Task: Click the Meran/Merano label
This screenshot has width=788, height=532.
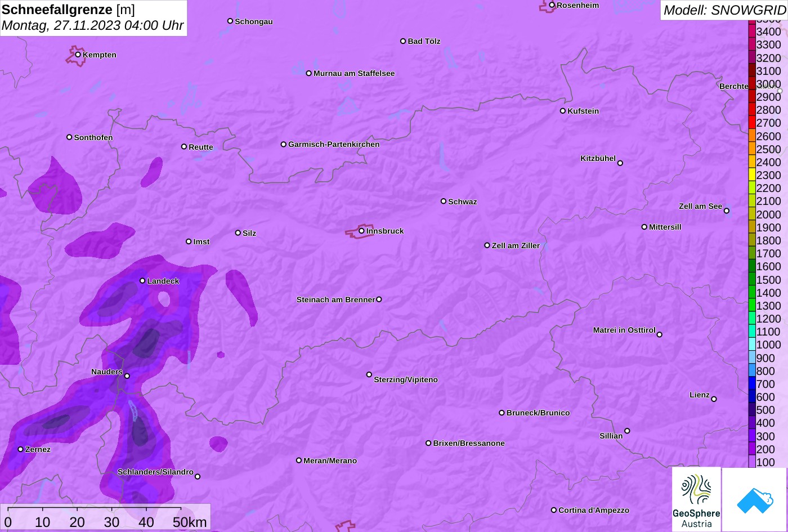Action: tap(330, 461)
